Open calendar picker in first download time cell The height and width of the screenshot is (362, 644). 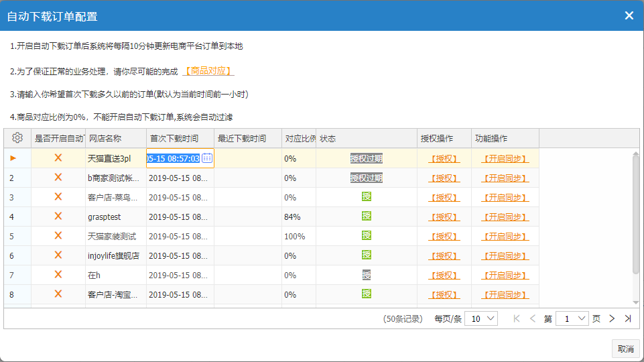pyautogui.click(x=207, y=158)
